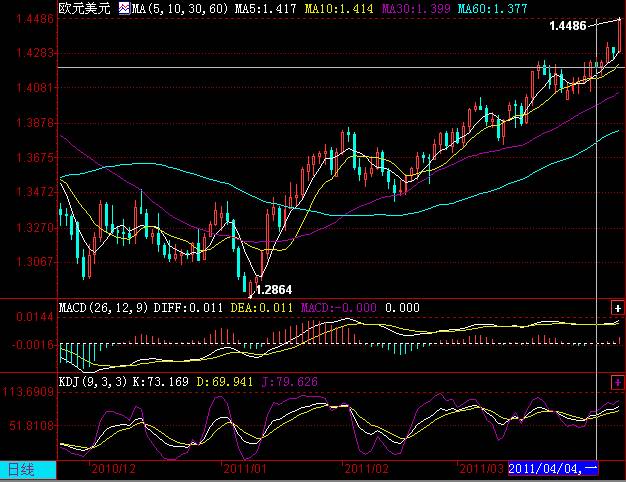Click the 2010/12 time axis marker
626x482 pixels.
113,468
